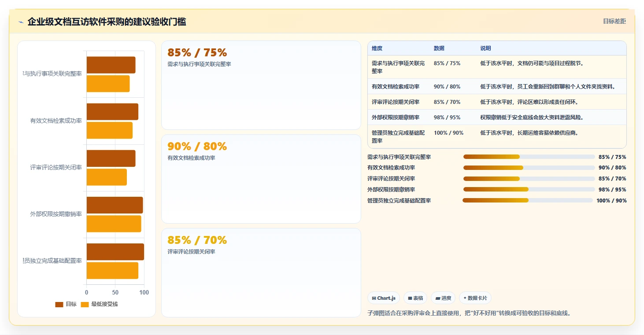Image resolution: width=644 pixels, height=335 pixels.
Task: Click the 90% / 80% value beside its progress bar
Action: [x=612, y=168]
